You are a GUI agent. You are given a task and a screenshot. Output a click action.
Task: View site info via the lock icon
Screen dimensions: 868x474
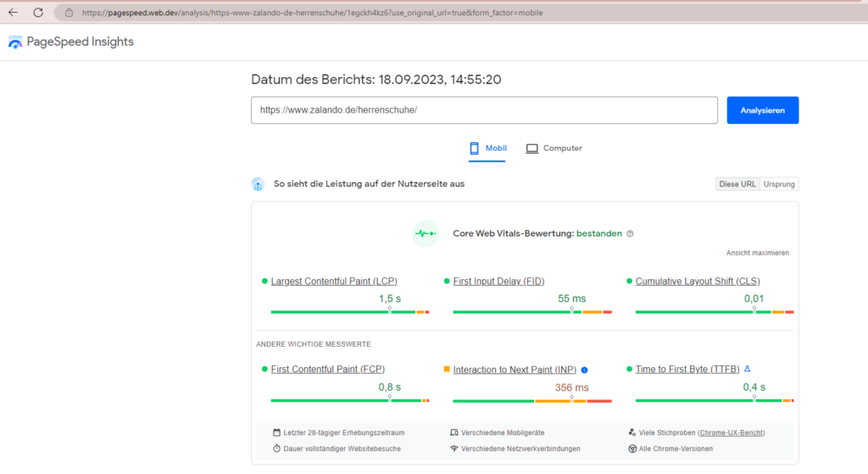(69, 12)
